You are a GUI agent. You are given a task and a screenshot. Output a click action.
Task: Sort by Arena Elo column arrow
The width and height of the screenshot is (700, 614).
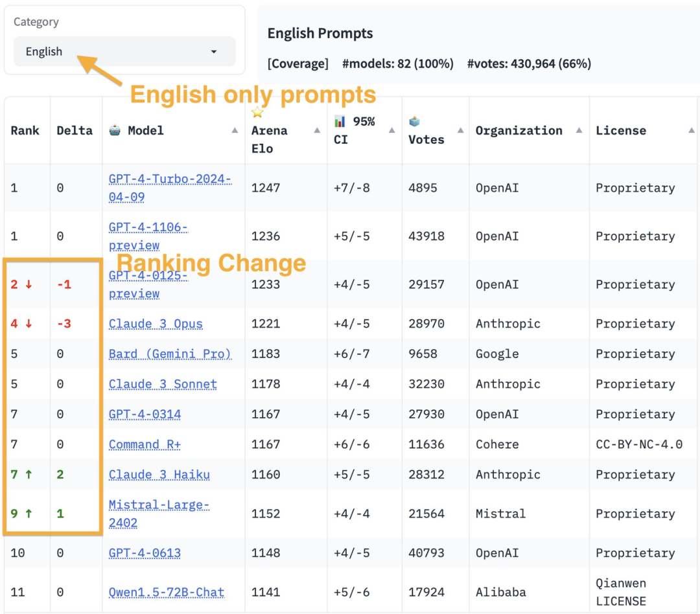coord(317,131)
